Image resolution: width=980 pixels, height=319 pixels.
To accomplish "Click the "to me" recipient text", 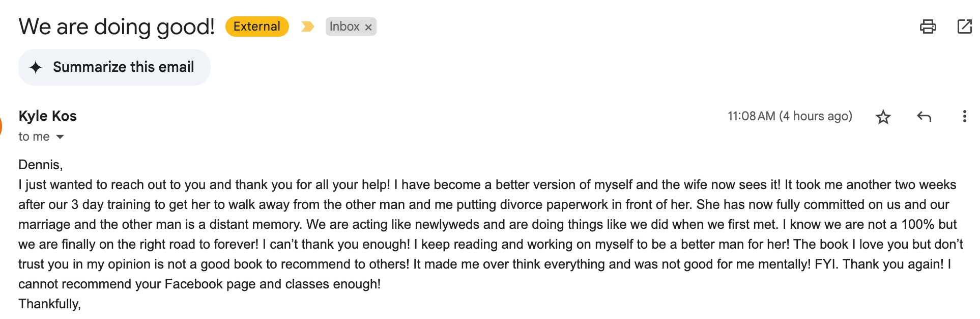I will (34, 137).
